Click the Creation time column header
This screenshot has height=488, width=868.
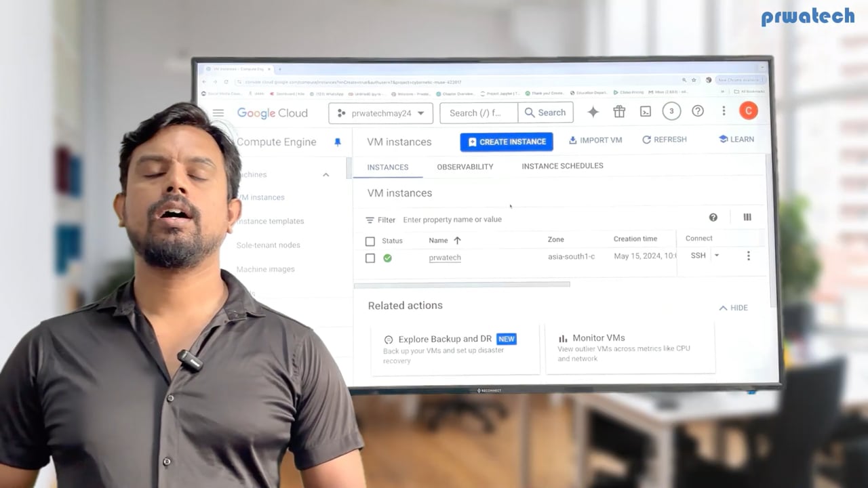(635, 239)
